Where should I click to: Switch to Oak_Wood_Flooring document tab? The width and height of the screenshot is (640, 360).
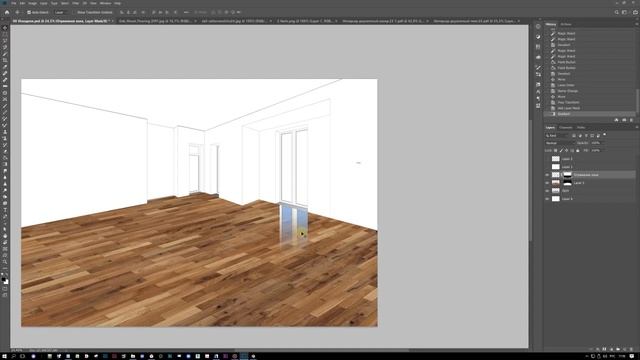pyautogui.click(x=155, y=21)
